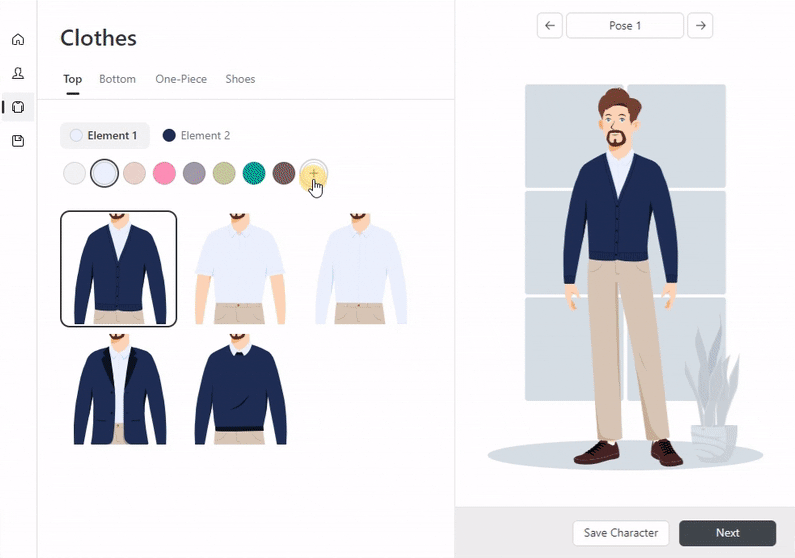Go to previous pose arrow
The image size is (795, 558).
coord(549,26)
